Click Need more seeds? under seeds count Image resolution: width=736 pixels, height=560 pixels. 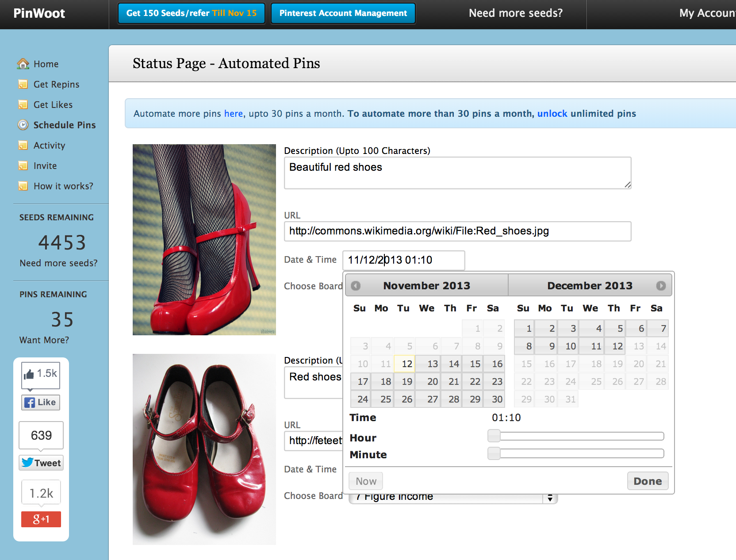click(x=58, y=263)
